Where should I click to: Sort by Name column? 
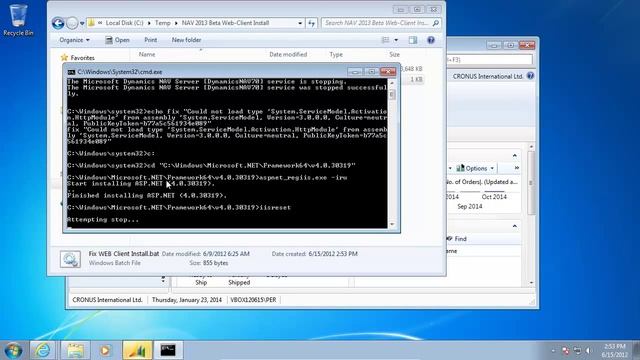tap(147, 54)
